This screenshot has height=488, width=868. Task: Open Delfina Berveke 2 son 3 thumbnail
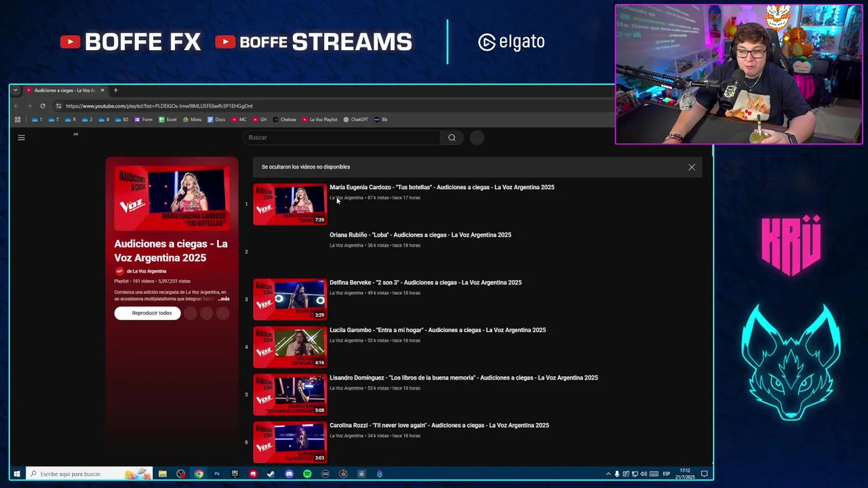pos(290,299)
